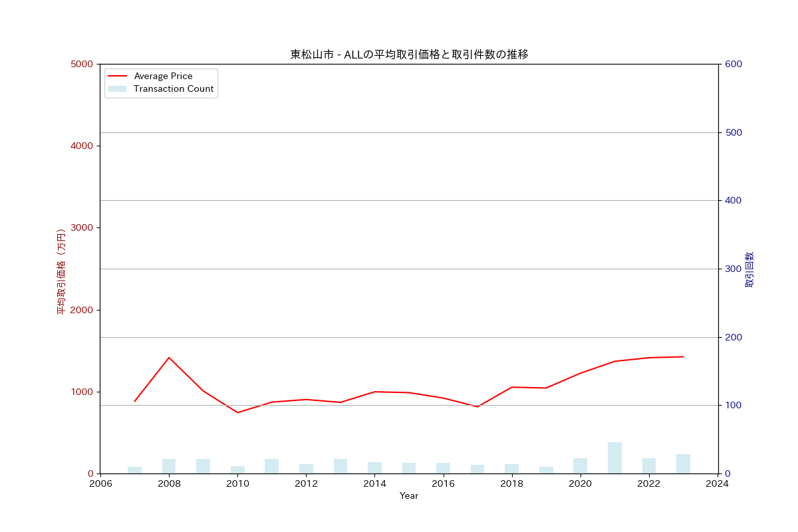Click the 3000 tick on left axis
Image resolution: width=798 pixels, height=532 pixels.
click(82, 228)
